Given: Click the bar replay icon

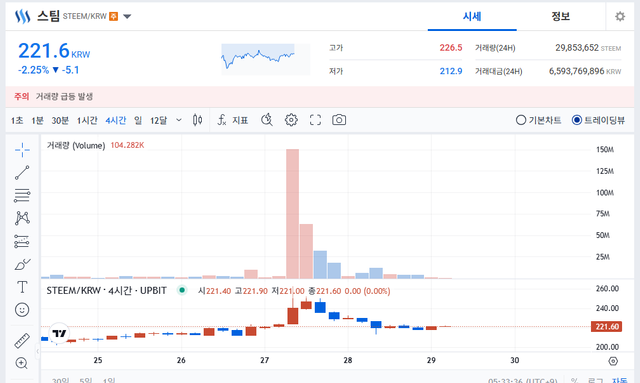Looking at the screenshot, I should tap(267, 120).
